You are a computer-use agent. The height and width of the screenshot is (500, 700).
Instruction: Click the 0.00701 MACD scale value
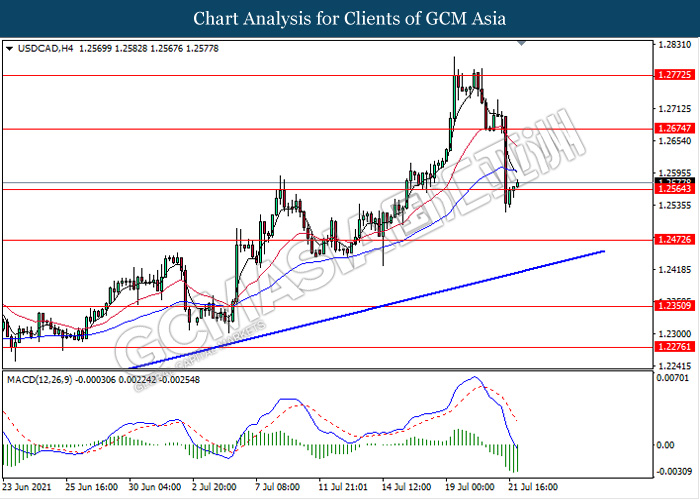(673, 379)
